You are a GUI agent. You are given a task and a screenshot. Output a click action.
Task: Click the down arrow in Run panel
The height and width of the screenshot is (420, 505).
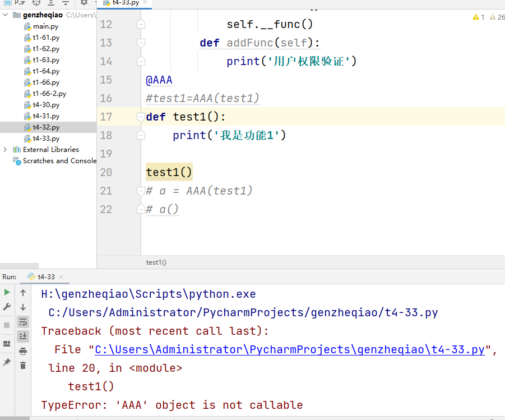[x=23, y=307]
